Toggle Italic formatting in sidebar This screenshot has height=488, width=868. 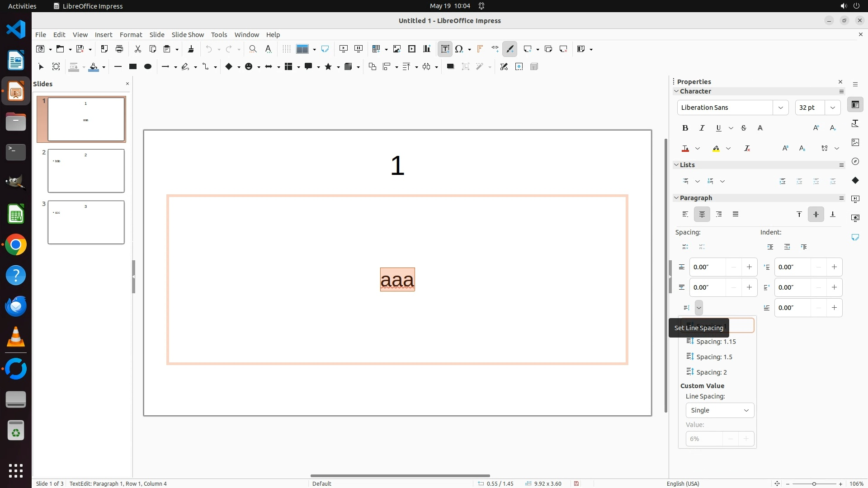702,128
